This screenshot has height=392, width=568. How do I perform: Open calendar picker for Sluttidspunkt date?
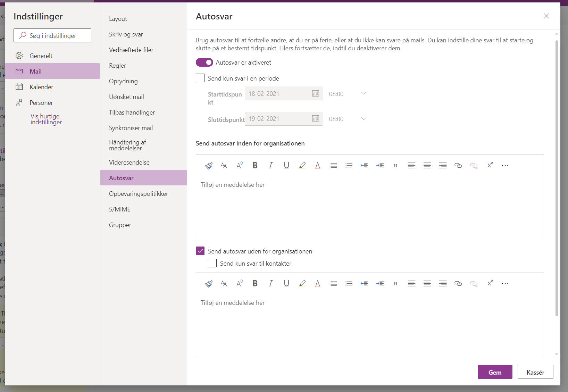[x=316, y=118]
